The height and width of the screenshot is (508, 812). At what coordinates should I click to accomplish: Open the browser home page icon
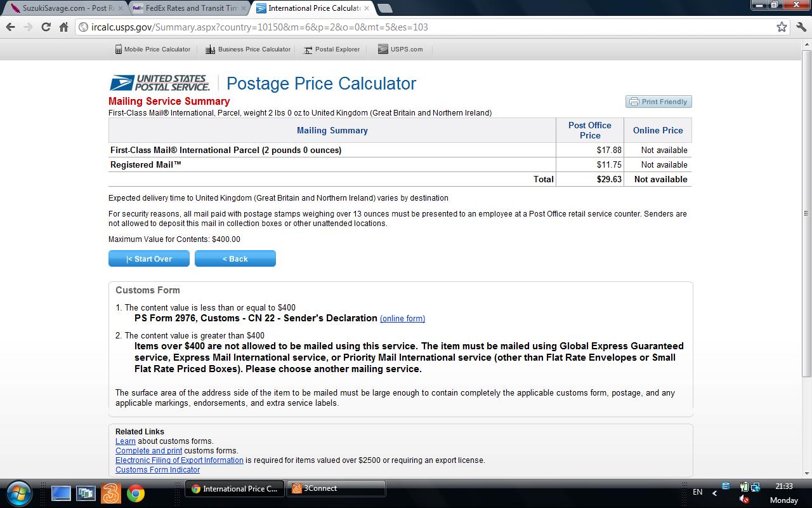(x=63, y=27)
